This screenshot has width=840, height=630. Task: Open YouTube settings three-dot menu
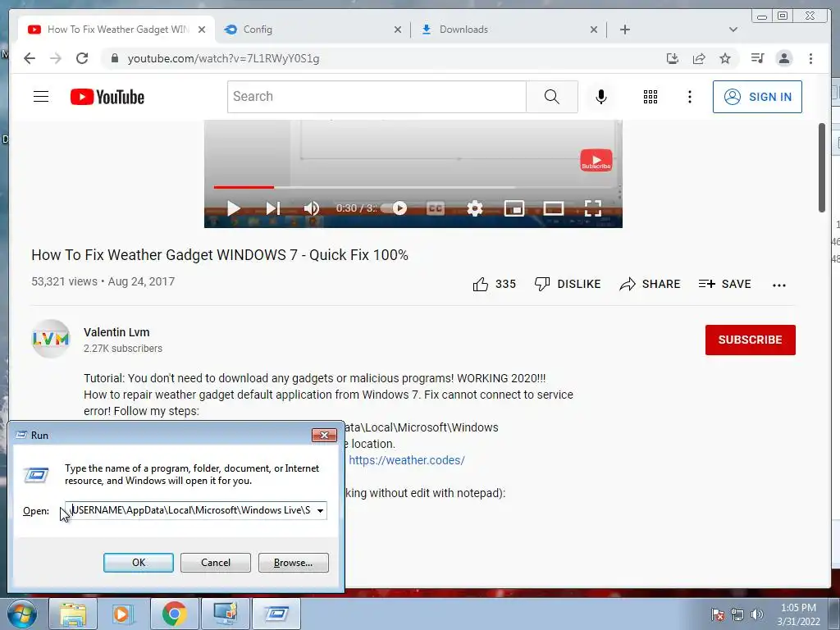click(x=689, y=97)
